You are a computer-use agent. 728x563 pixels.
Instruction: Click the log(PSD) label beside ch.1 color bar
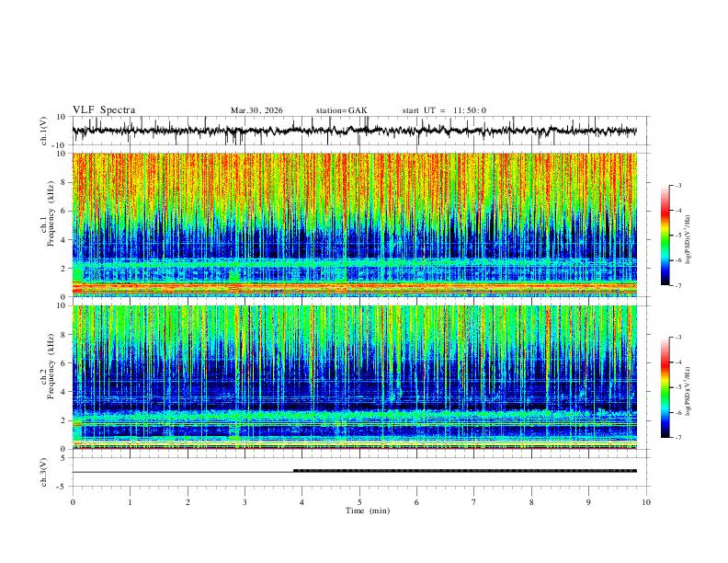[688, 240]
